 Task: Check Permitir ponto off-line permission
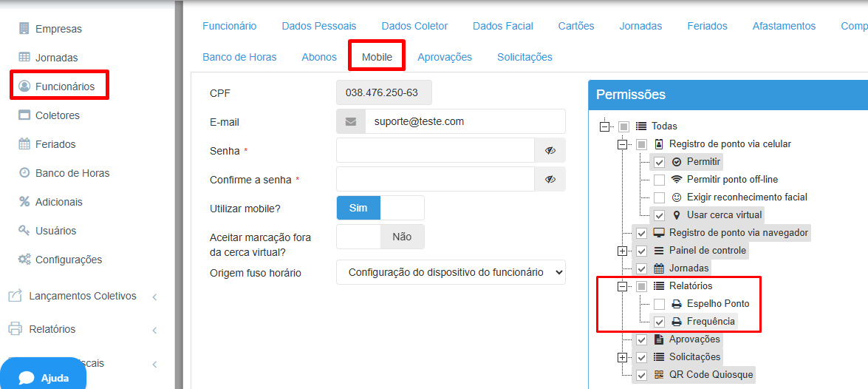[659, 180]
